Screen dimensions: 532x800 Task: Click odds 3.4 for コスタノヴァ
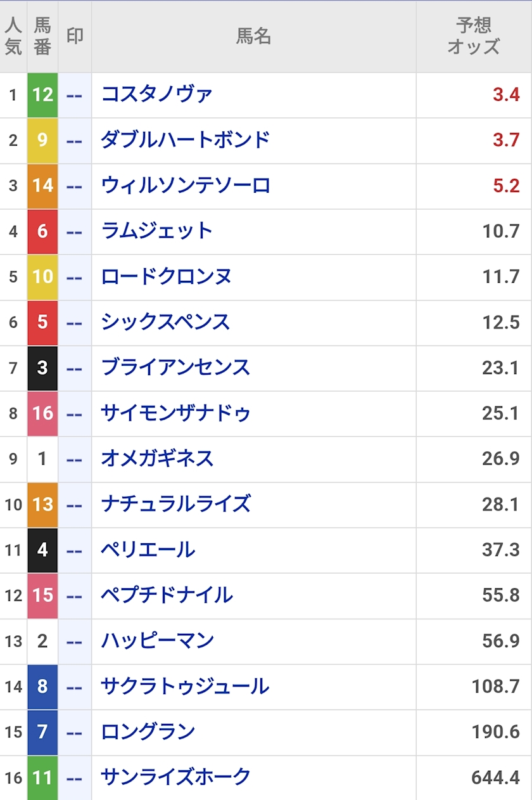pyautogui.click(x=505, y=95)
